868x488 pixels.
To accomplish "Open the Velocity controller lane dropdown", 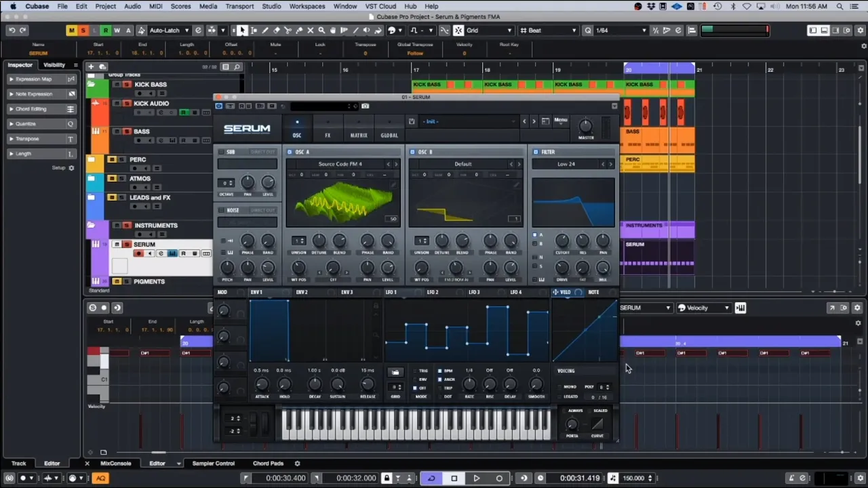I will click(704, 308).
